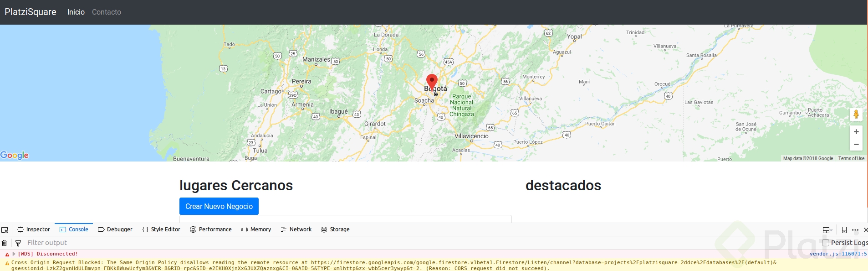Click the Girardot label on the map
Screen dimensions: 868x271
(x=375, y=124)
